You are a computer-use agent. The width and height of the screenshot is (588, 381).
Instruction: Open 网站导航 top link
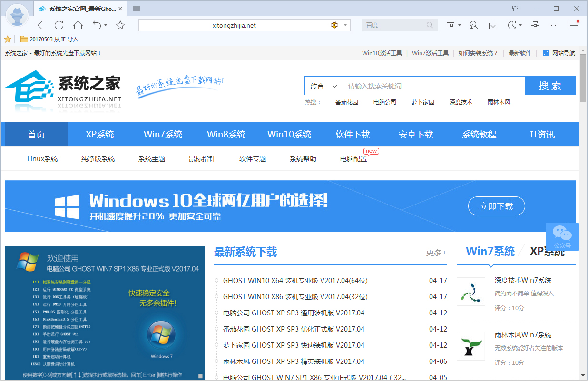pos(559,53)
